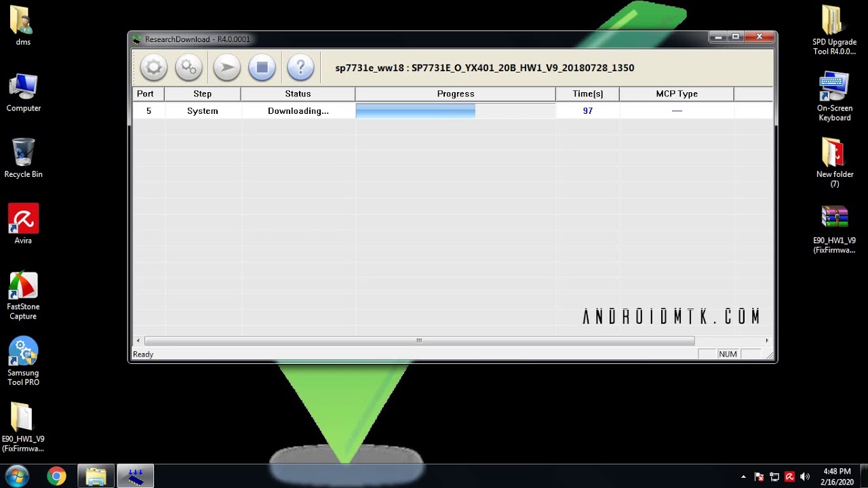868x488 pixels.
Task: Click the network tray icon
Action: click(774, 476)
